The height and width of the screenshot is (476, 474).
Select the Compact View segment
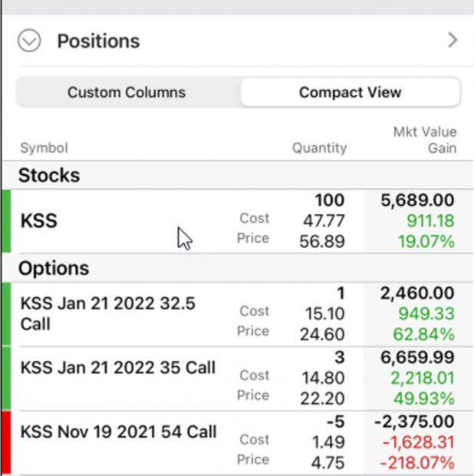pos(351,92)
